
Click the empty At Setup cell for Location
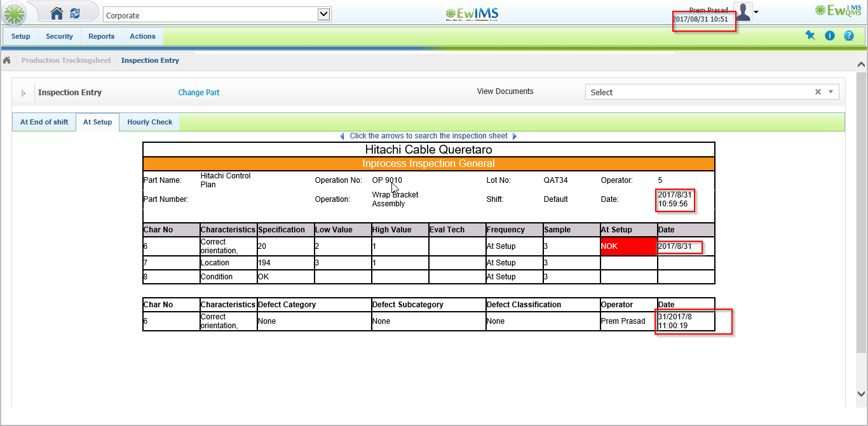click(x=629, y=263)
